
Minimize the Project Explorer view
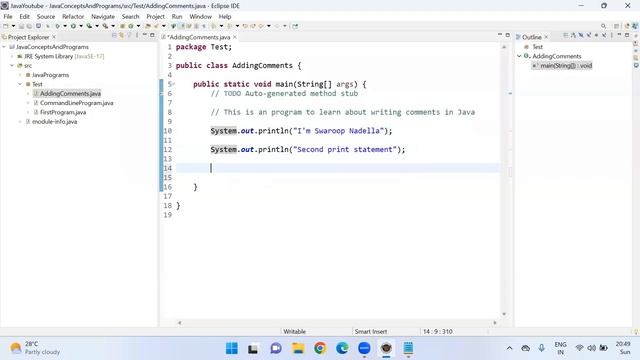144,35
